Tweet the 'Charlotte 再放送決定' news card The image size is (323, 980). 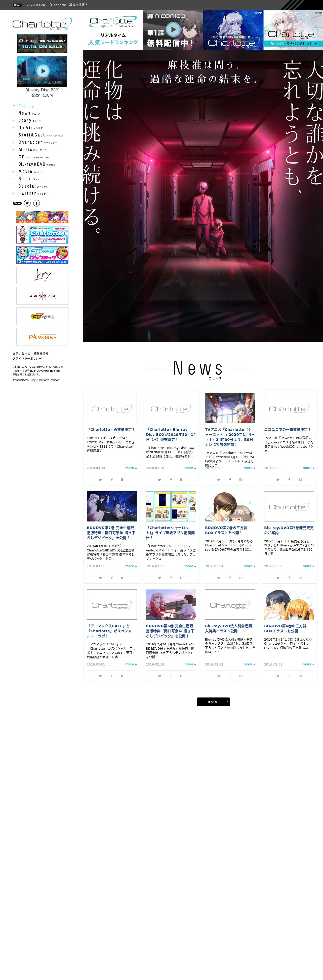[x=100, y=480]
